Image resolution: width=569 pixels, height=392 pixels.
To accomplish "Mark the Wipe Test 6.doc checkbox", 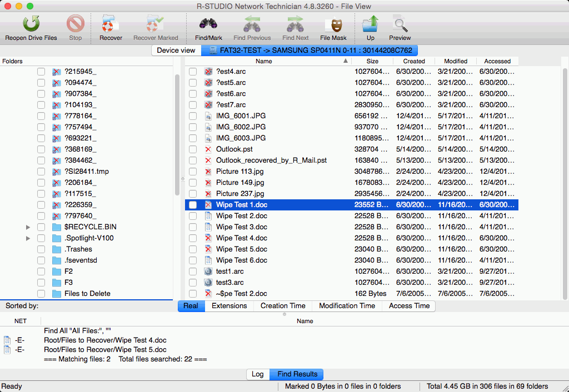I will [193, 260].
